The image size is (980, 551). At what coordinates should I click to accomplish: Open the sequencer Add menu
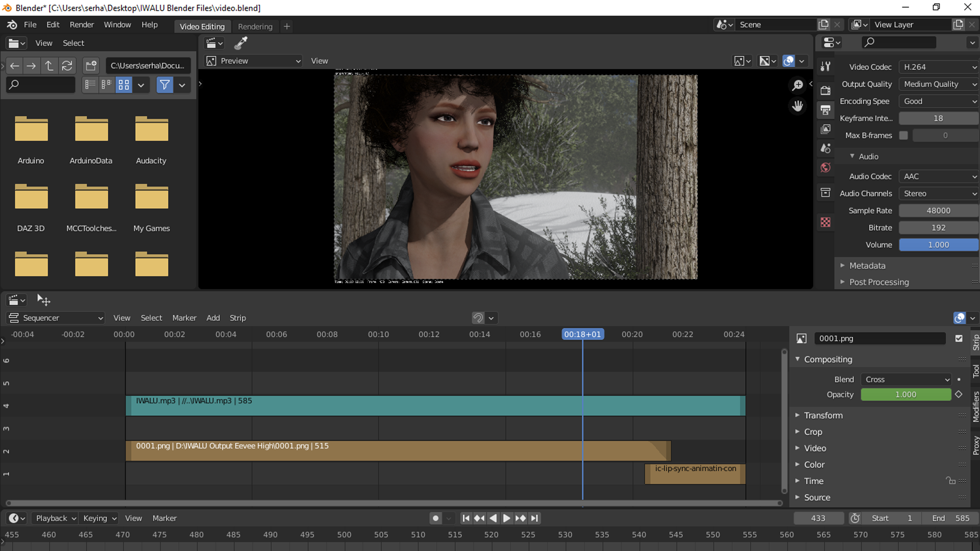[x=213, y=318]
